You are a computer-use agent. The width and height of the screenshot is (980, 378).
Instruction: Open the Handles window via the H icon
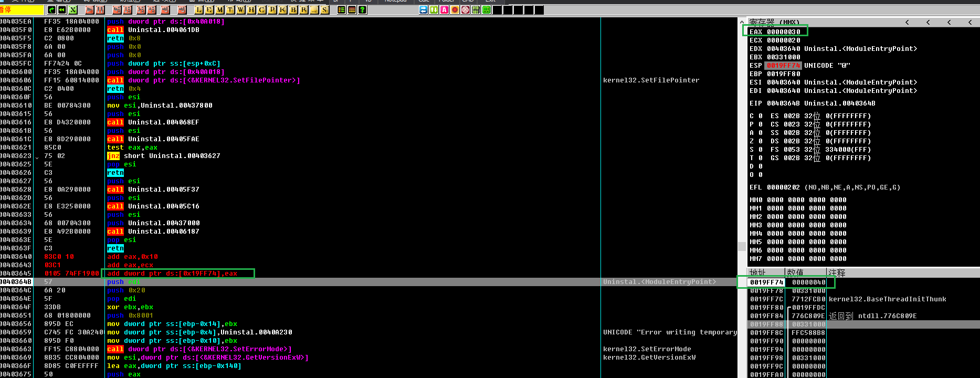point(251,10)
